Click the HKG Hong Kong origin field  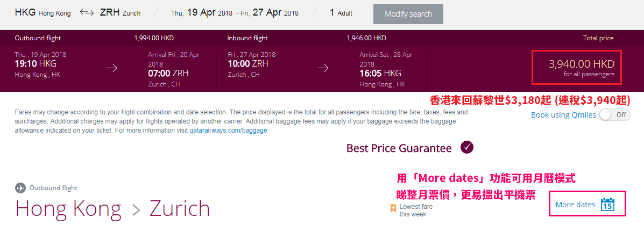(43, 13)
